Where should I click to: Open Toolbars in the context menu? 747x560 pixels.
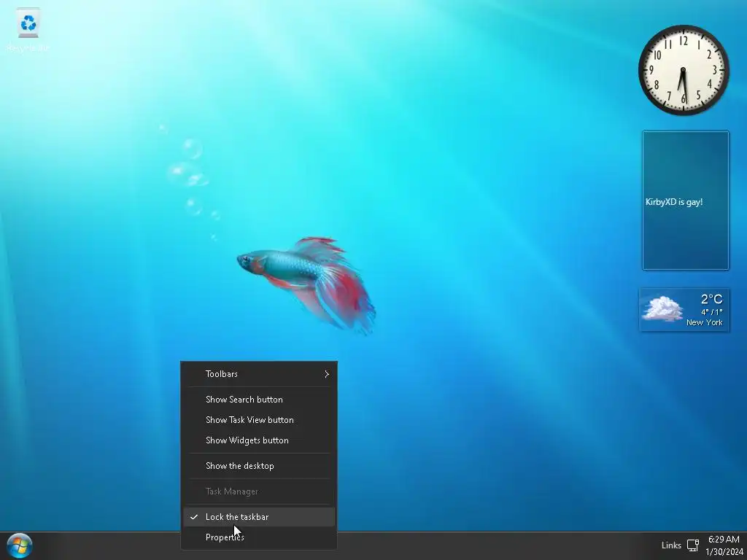[x=259, y=374]
